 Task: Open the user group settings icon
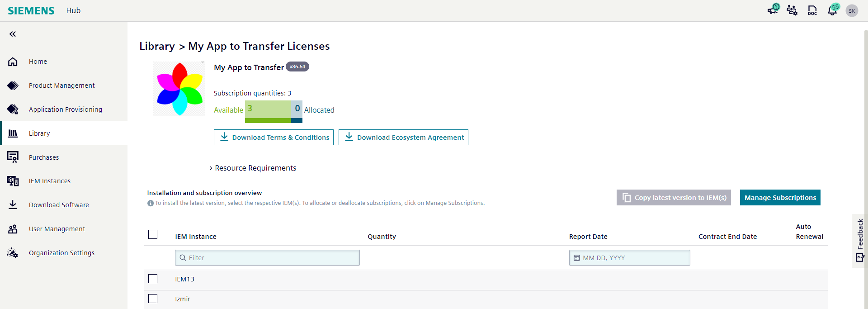[792, 10]
